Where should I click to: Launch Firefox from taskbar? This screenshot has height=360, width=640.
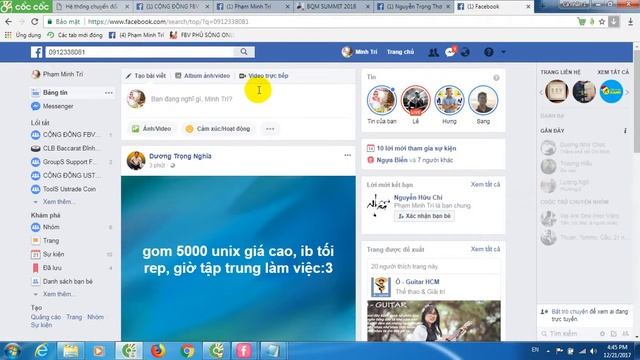tap(158, 351)
